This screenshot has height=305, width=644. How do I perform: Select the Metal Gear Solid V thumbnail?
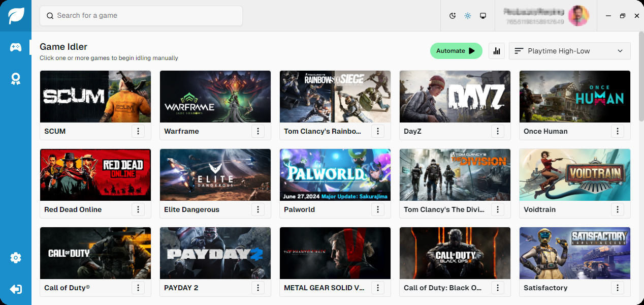[335, 253]
